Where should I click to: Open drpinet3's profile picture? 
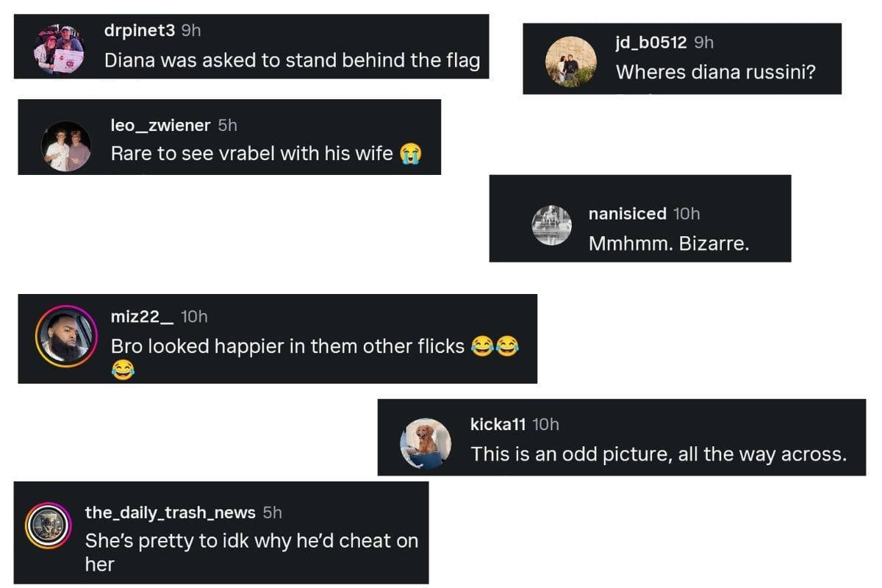tap(60, 50)
